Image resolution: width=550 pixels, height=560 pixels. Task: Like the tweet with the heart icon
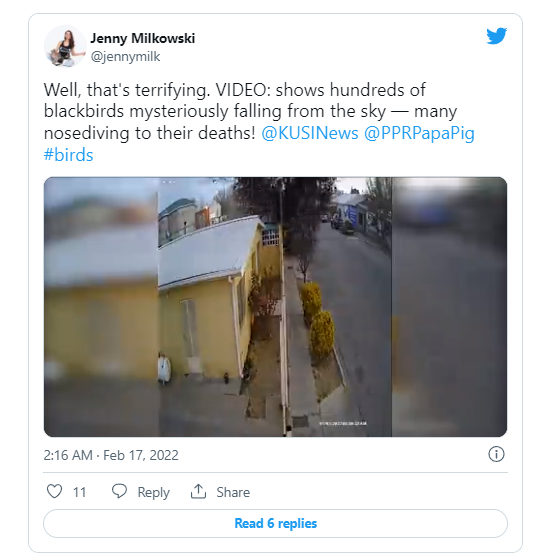(x=55, y=491)
